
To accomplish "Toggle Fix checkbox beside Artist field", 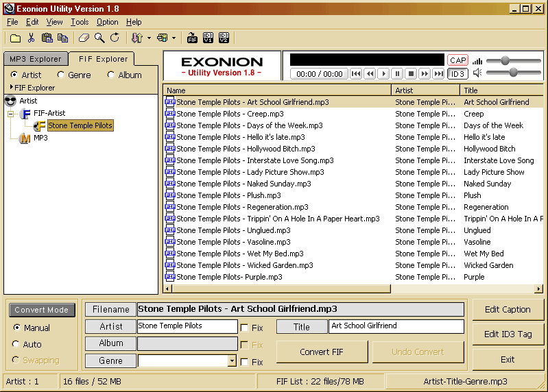I will (244, 328).
